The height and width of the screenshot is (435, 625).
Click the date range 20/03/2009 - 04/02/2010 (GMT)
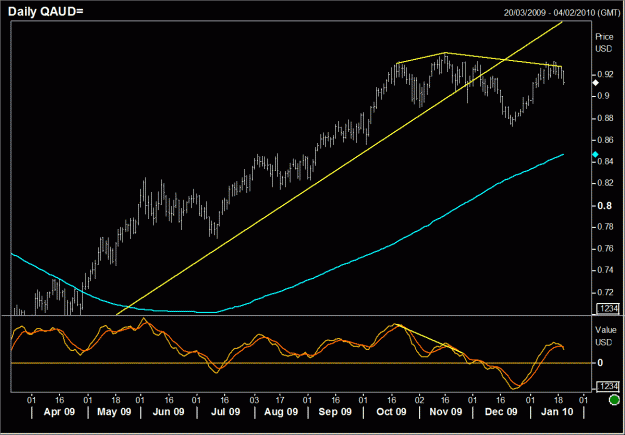click(562, 13)
